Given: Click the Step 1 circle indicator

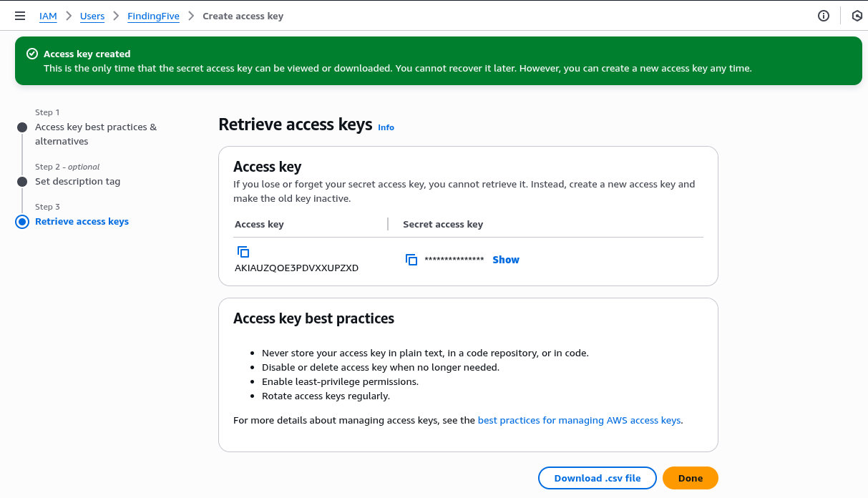Looking at the screenshot, I should [22, 127].
